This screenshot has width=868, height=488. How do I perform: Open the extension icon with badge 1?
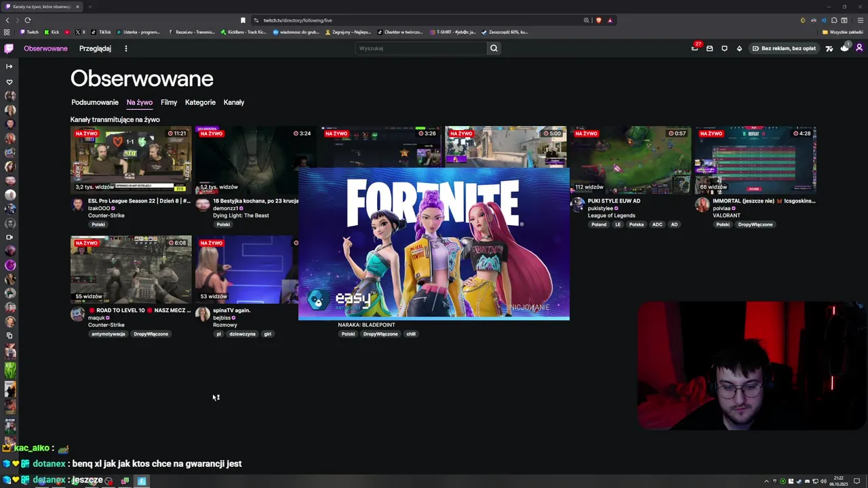[x=844, y=47]
